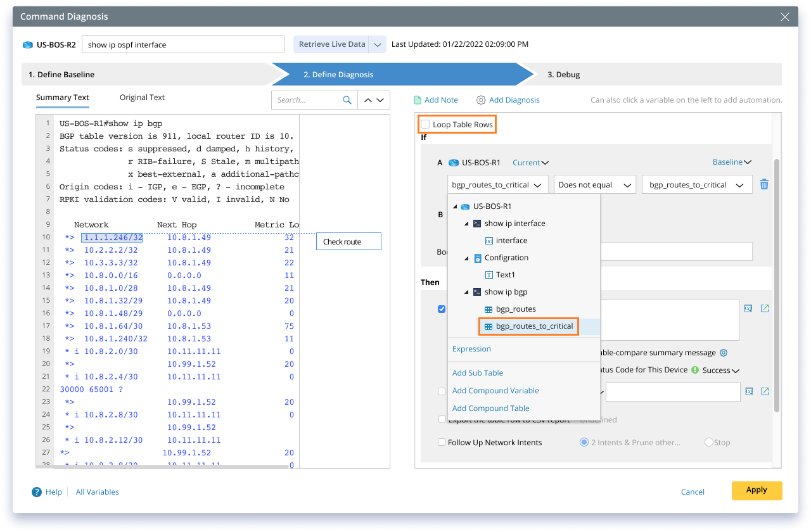Click the table icon next to bgp_routes
This screenshot has height=532, width=811.
(489, 309)
